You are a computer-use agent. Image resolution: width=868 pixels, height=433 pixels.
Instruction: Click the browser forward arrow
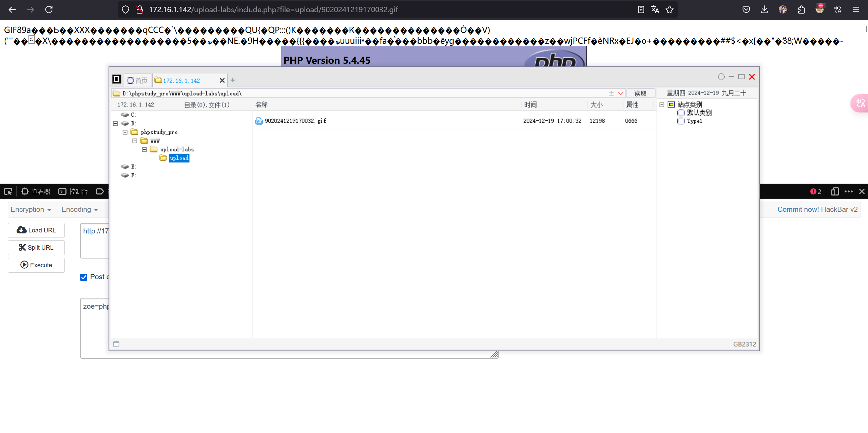pos(31,9)
